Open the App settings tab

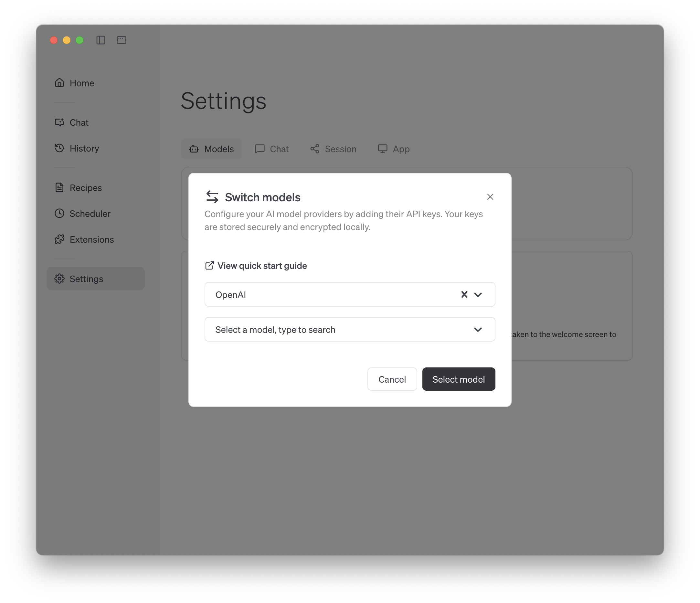click(394, 149)
